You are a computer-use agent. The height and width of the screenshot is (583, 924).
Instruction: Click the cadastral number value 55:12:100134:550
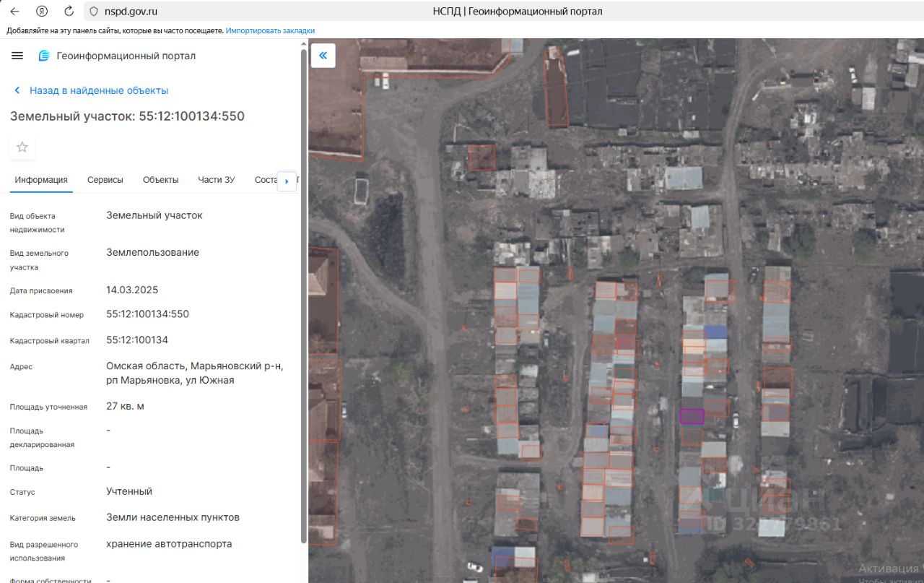tap(147, 314)
